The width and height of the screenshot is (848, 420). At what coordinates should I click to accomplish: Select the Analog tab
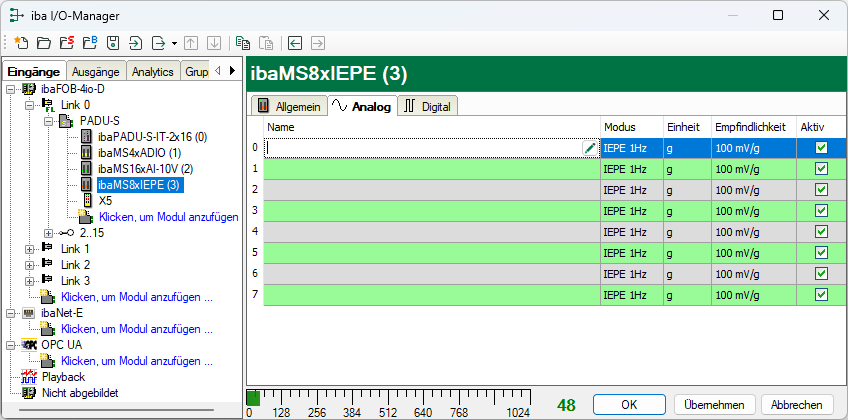pyautogui.click(x=362, y=106)
